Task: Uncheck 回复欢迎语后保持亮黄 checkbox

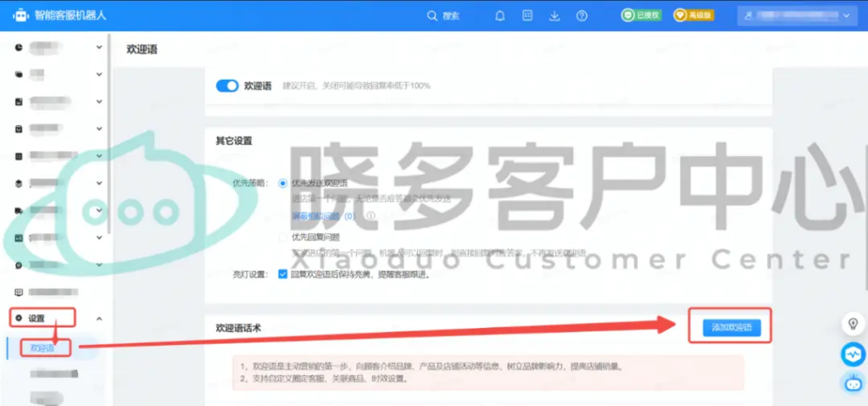Action: pyautogui.click(x=283, y=274)
